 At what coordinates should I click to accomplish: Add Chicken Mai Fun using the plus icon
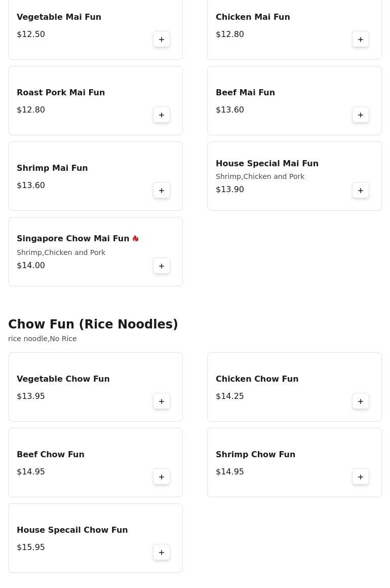tap(361, 40)
